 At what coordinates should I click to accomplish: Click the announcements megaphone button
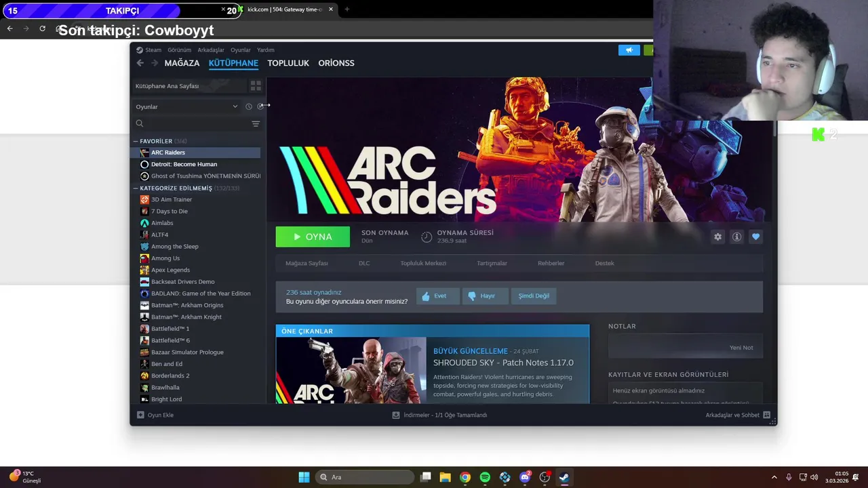(x=629, y=50)
